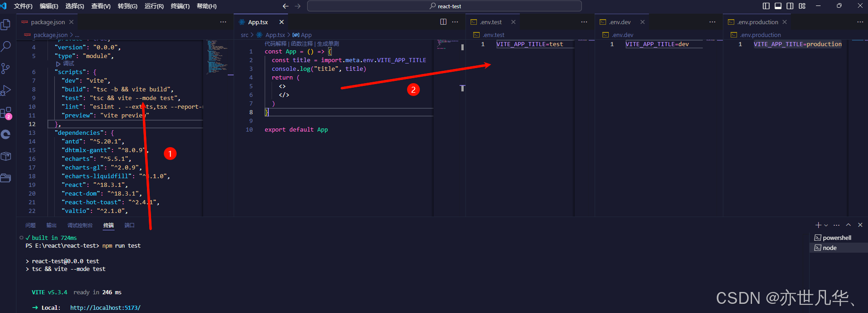
Task: Click the 调试 code lens above scripts
Action: tap(65, 64)
